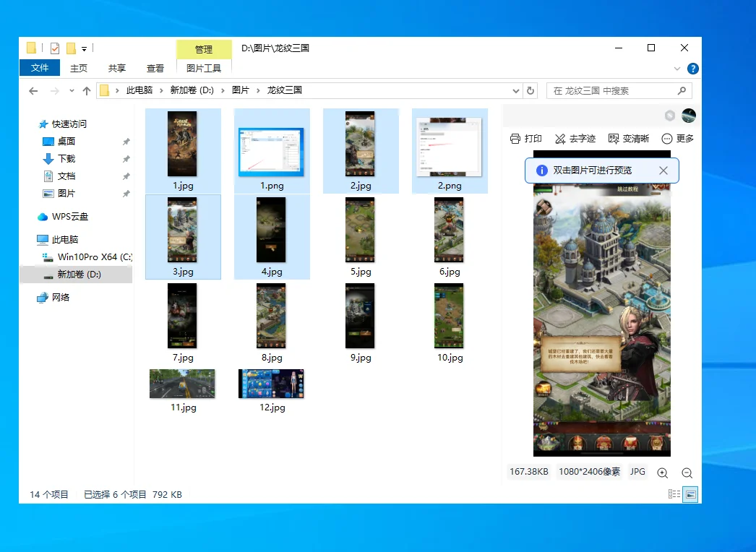Click 此电脑 in the address breadcrumb

[x=139, y=90]
